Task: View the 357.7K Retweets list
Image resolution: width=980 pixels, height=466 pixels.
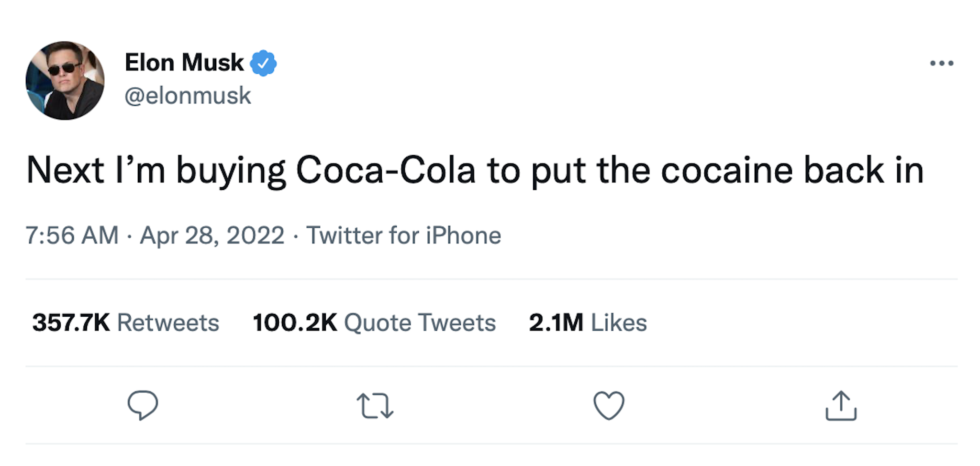Action: [x=126, y=322]
